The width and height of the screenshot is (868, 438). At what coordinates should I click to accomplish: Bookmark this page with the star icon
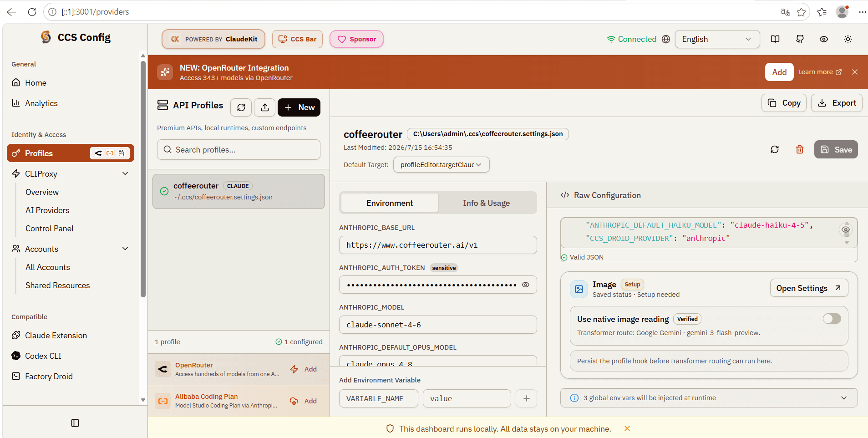[802, 12]
